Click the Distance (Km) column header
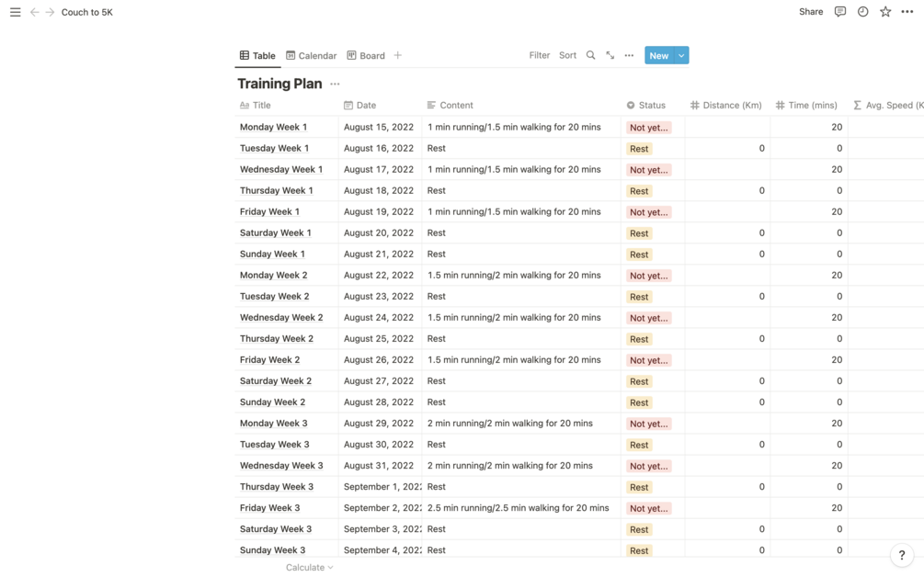This screenshot has width=924, height=577. tap(727, 106)
